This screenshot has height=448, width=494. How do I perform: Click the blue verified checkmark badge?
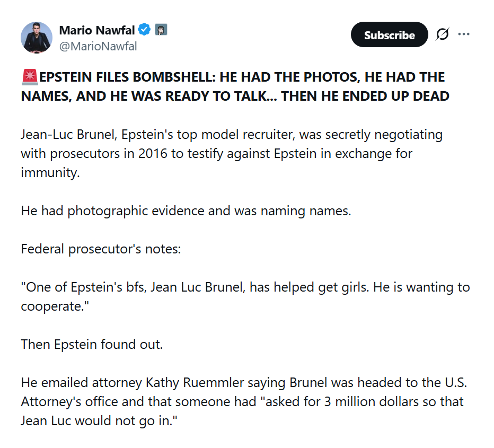[x=145, y=30]
